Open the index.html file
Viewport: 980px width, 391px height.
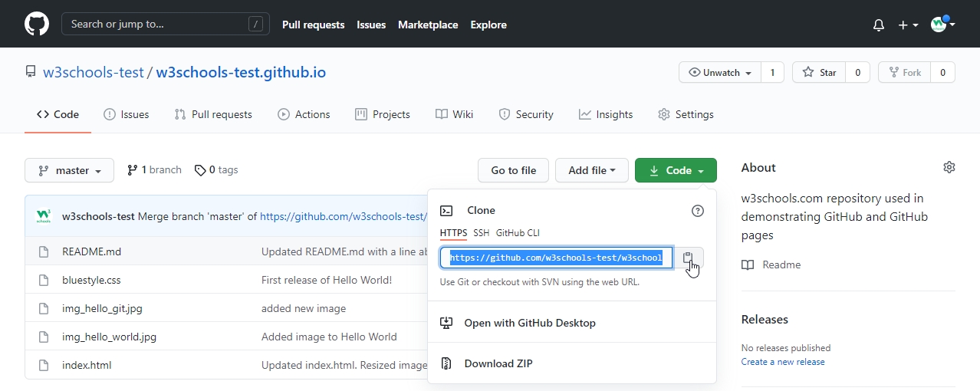[87, 365]
